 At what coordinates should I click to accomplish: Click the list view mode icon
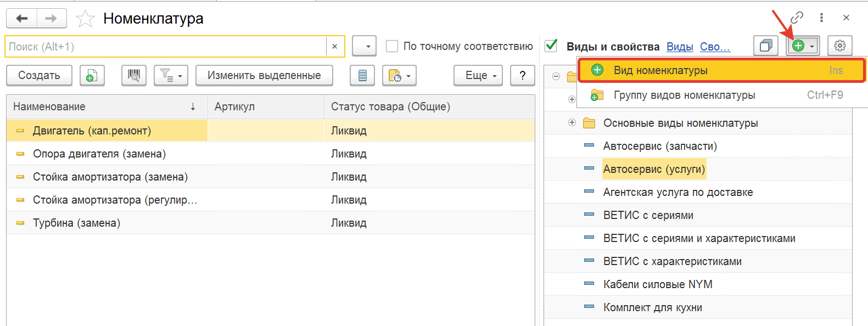pyautogui.click(x=362, y=75)
